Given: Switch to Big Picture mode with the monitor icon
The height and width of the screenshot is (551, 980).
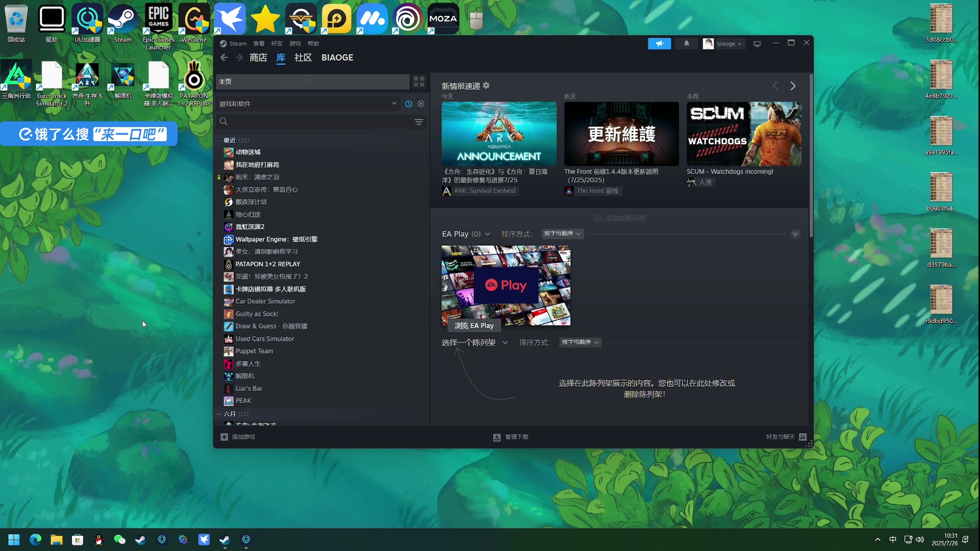Looking at the screenshot, I should click(757, 44).
